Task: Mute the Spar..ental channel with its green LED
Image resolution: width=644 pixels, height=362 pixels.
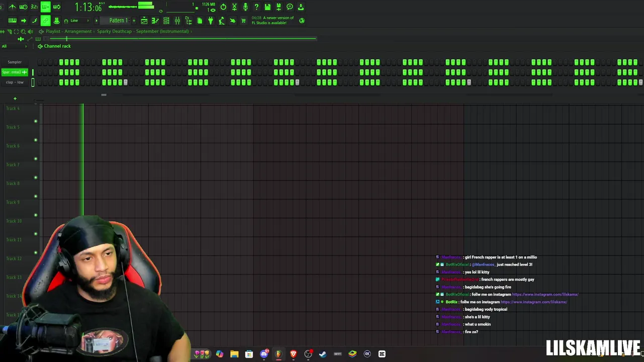Action: click(33, 72)
